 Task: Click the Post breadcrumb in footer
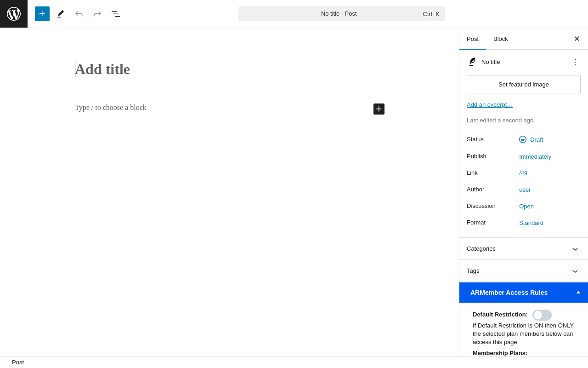pyautogui.click(x=18, y=362)
